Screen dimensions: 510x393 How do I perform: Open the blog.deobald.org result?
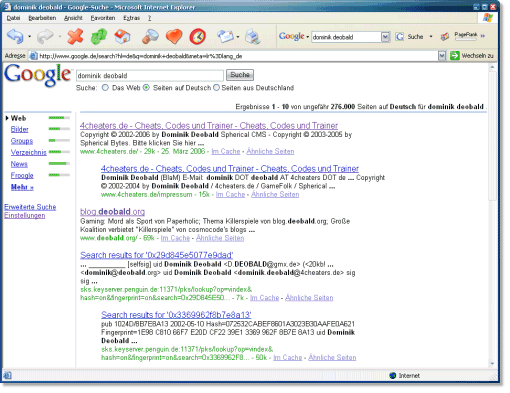click(x=112, y=212)
